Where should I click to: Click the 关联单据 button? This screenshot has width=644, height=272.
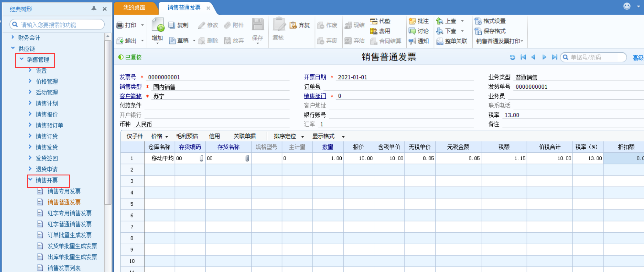(245, 136)
